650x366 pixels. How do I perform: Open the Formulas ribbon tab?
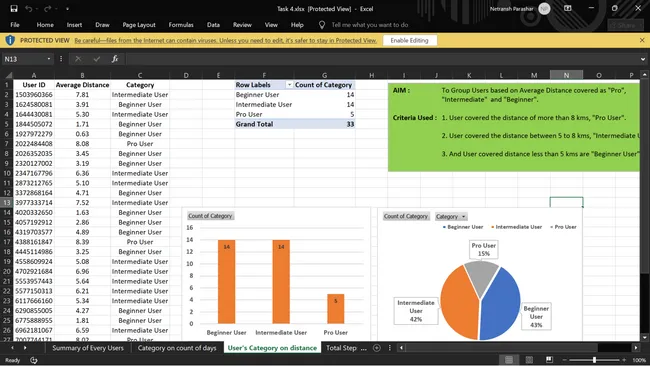pyautogui.click(x=181, y=25)
